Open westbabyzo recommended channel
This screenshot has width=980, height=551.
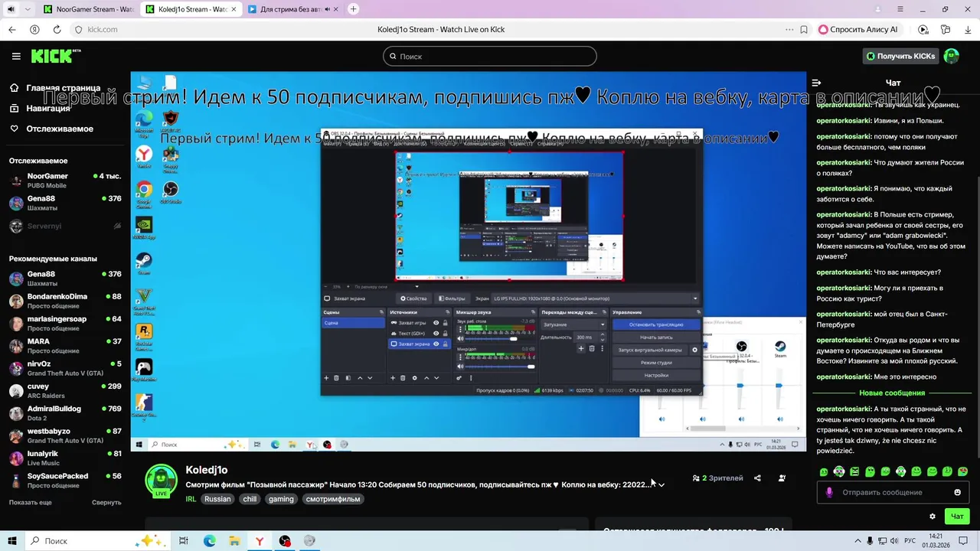65,435
